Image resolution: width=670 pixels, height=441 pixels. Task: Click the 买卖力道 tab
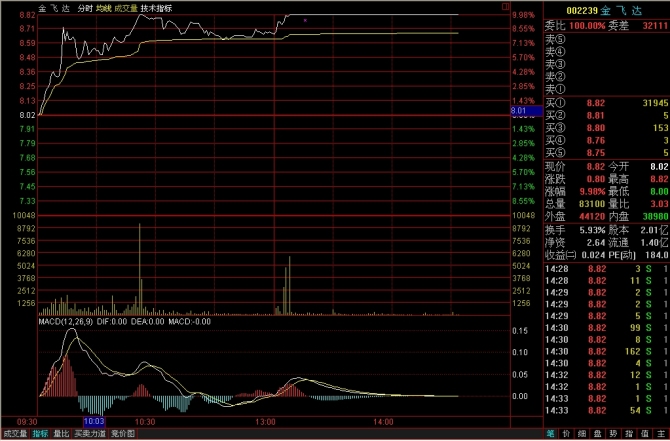90,434
